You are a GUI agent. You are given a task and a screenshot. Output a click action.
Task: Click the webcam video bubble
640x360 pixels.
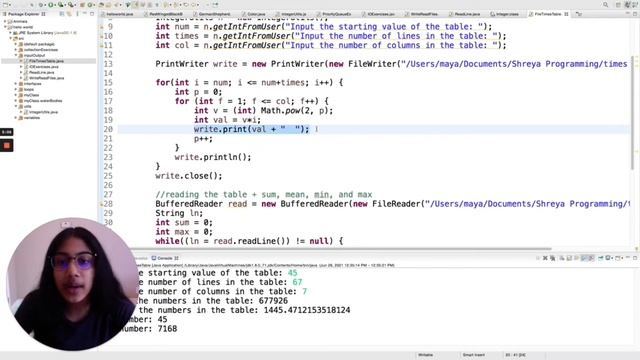click(72, 284)
